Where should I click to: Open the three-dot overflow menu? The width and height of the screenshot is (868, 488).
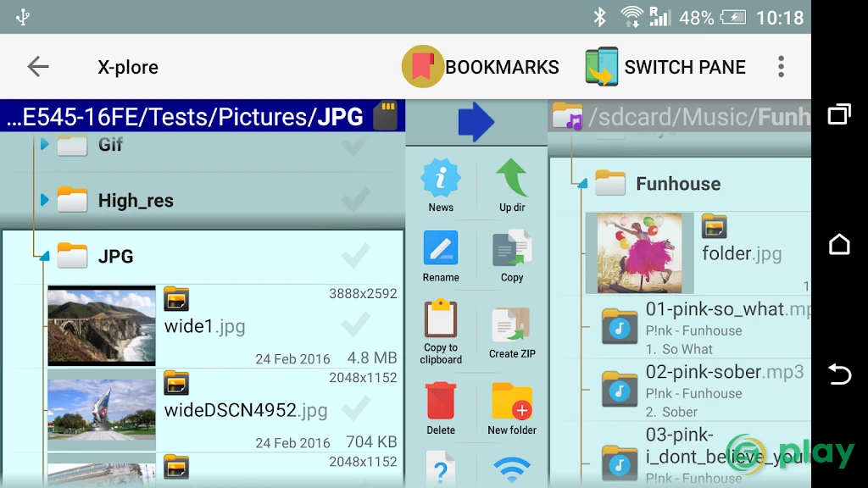pos(781,66)
